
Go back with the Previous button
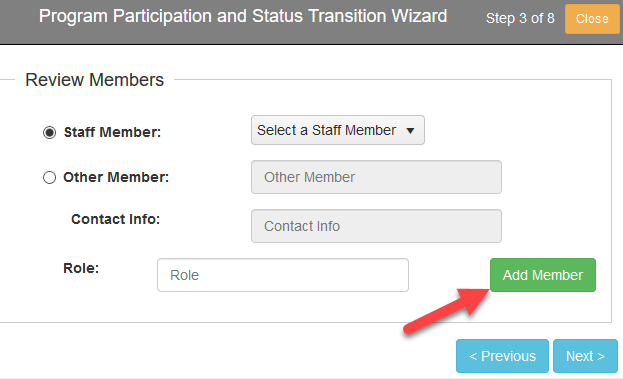point(502,356)
